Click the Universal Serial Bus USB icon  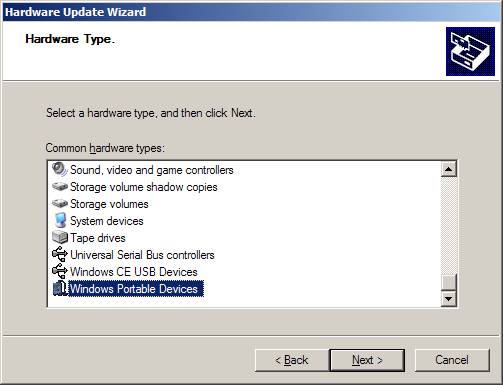pyautogui.click(x=60, y=254)
